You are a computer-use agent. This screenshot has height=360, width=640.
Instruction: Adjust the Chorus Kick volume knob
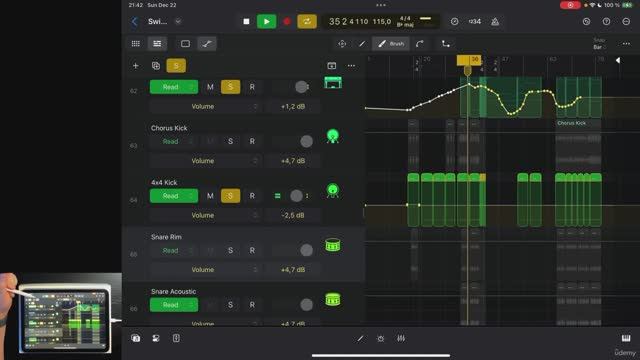[x=307, y=142]
